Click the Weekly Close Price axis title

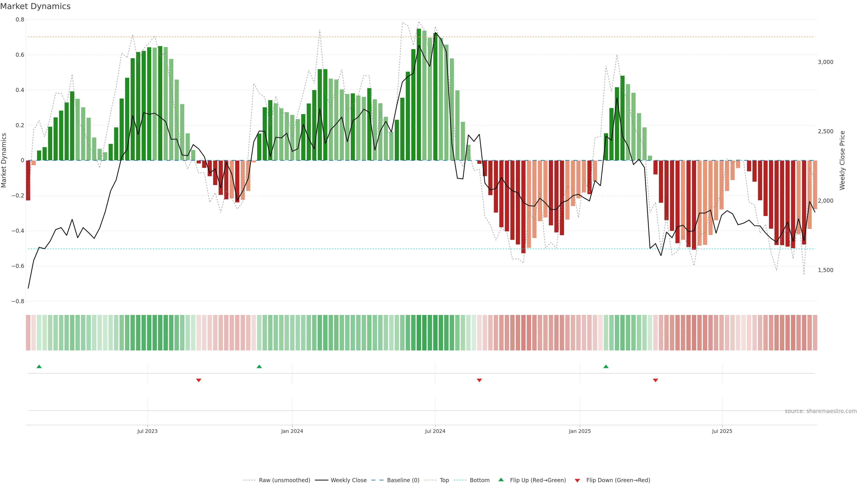(842, 160)
